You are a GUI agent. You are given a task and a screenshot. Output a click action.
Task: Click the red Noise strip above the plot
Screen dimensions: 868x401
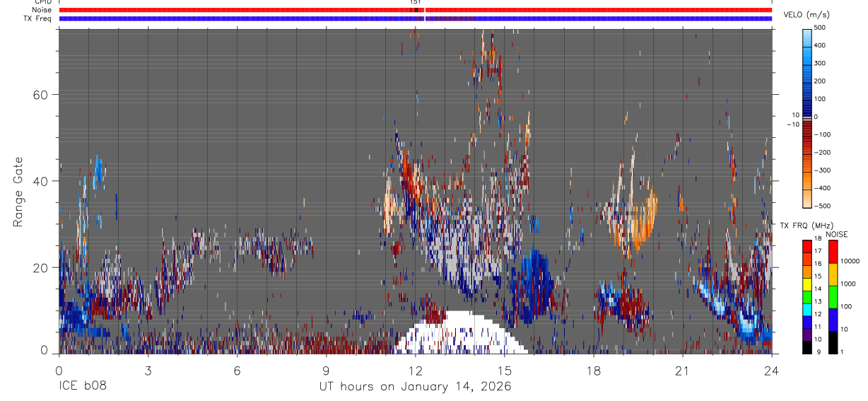coord(416,10)
